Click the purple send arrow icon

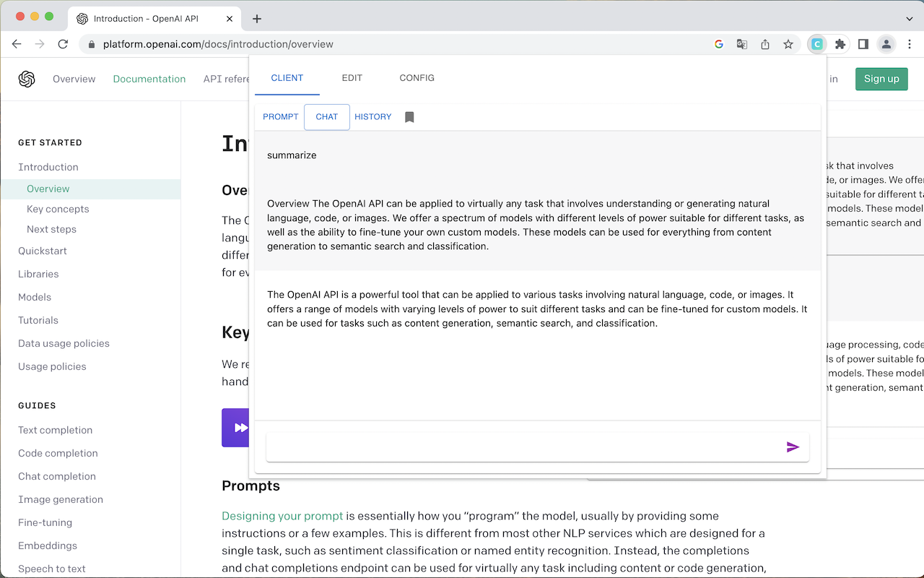793,447
